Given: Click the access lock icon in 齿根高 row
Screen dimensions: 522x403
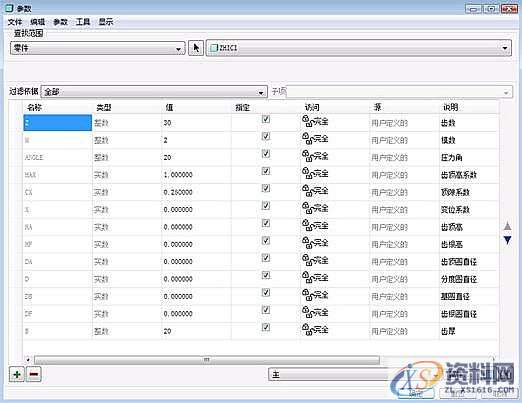Looking at the screenshot, I should click(308, 243).
